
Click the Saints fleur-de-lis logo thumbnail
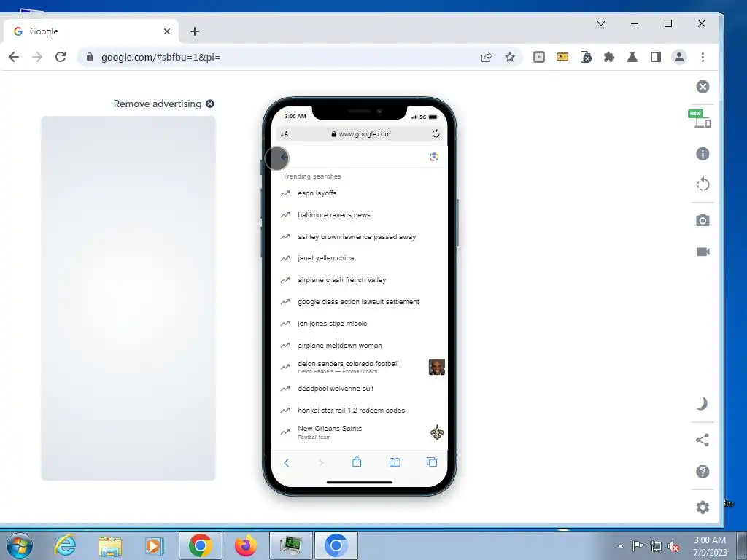[436, 432]
